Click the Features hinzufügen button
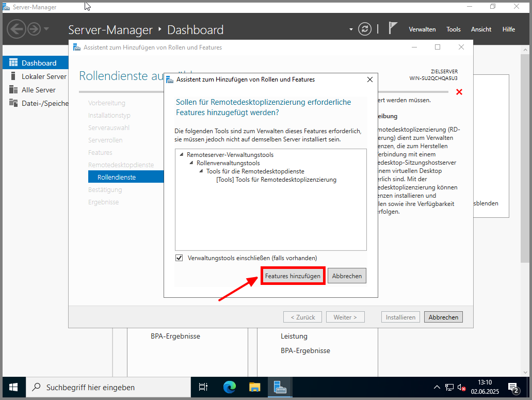This screenshot has width=532, height=400. click(293, 276)
